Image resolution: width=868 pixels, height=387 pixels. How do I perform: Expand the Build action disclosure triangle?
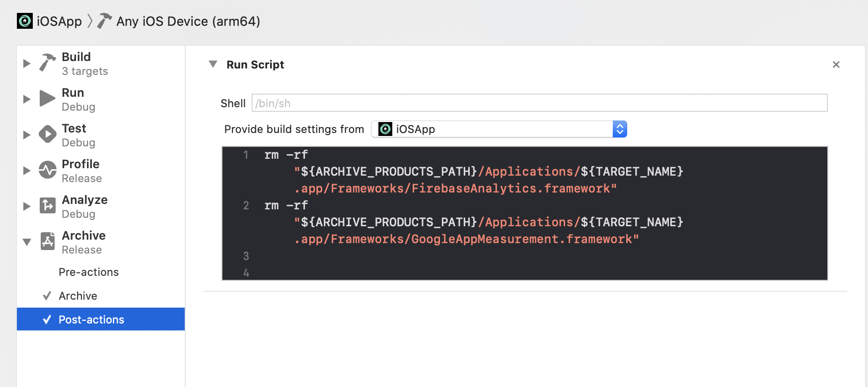27,64
